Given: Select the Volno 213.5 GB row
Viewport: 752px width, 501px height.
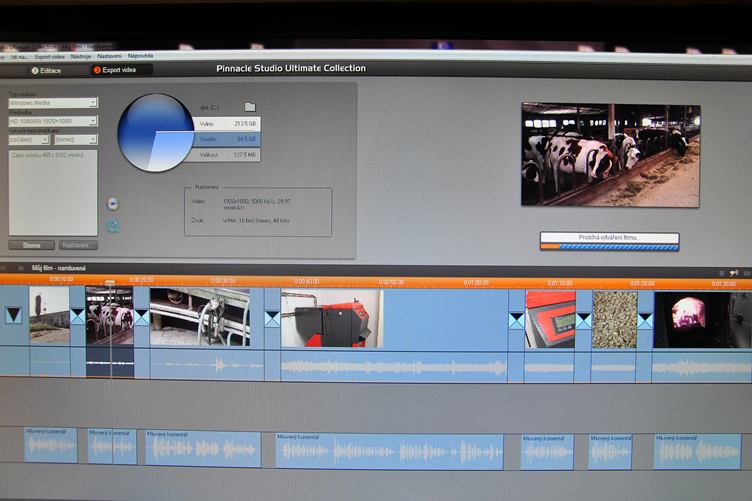Looking at the screenshot, I should pyautogui.click(x=227, y=124).
